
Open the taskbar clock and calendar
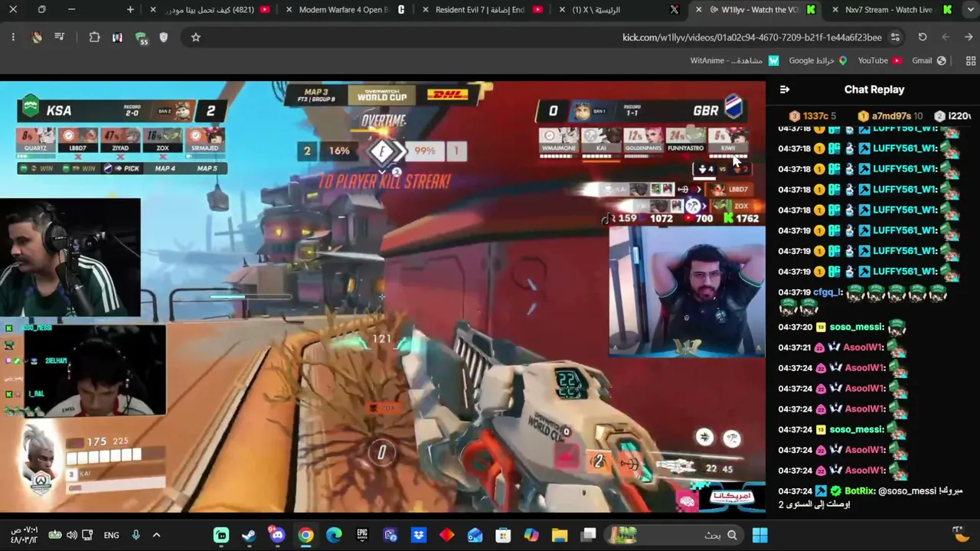[x=24, y=535]
